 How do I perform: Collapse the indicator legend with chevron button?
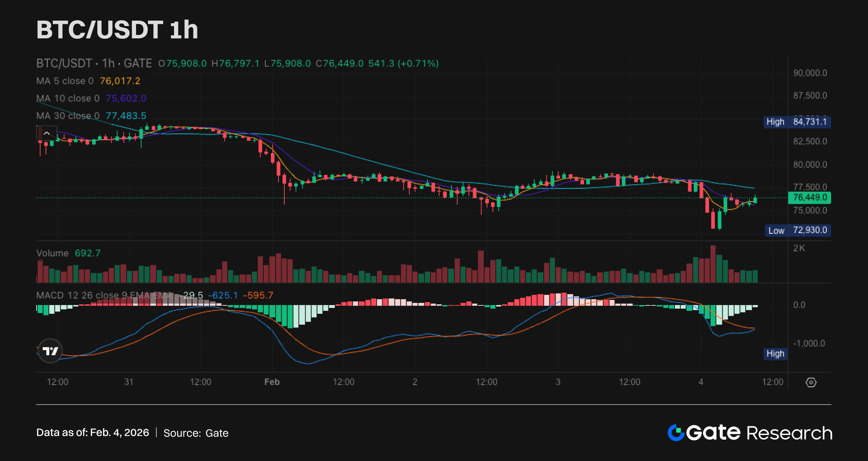click(x=47, y=134)
